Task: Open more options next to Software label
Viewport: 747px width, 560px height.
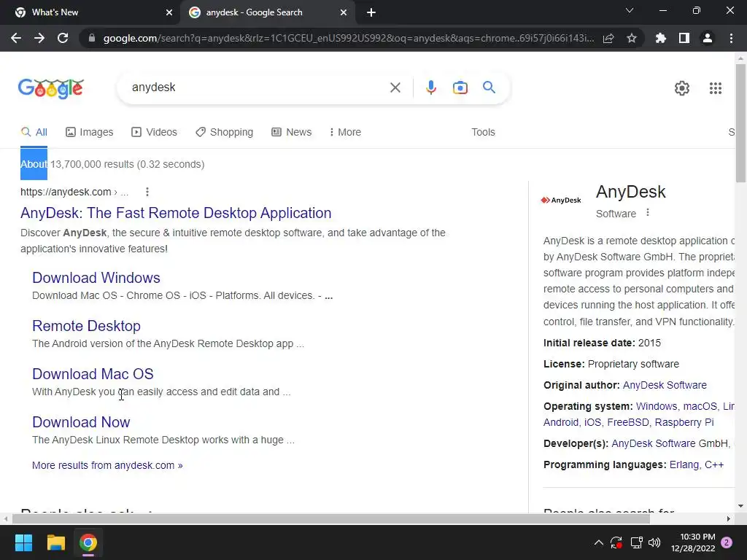Action: tap(648, 213)
